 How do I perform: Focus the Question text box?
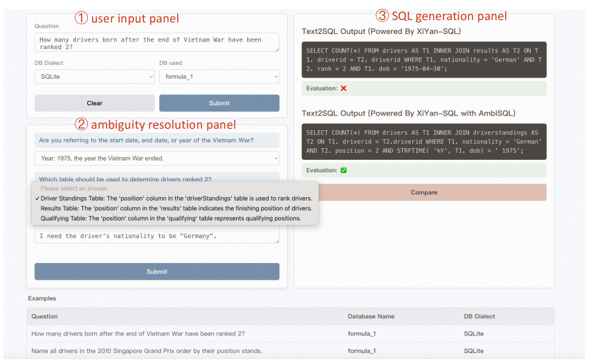click(x=156, y=42)
